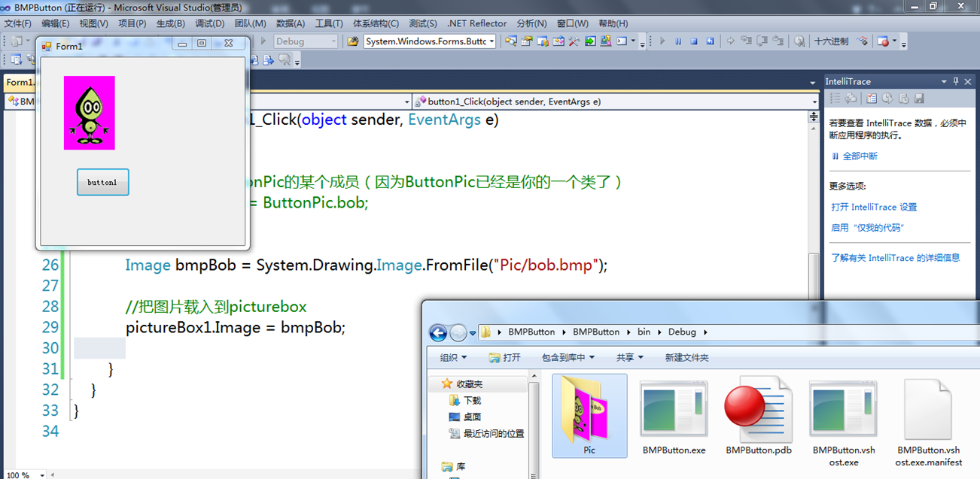Click the IntelliTrace calls view icon
The width and height of the screenshot is (980, 479).
[x=851, y=98]
